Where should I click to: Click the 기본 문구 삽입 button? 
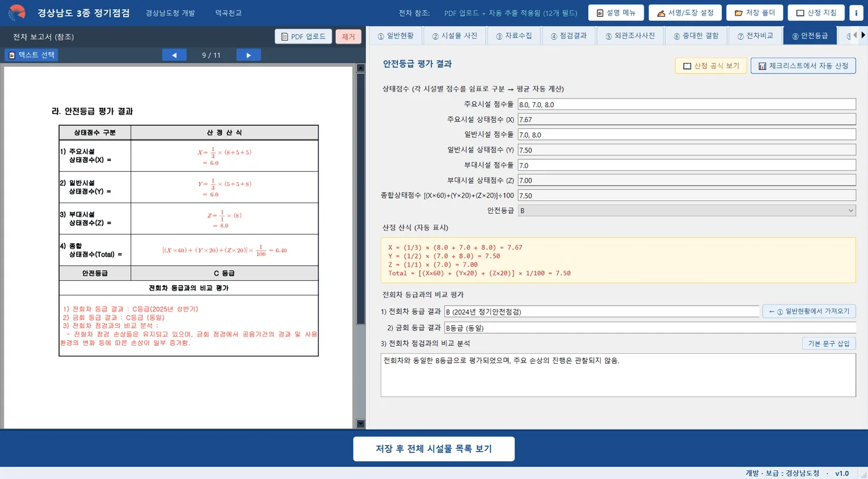tap(829, 343)
